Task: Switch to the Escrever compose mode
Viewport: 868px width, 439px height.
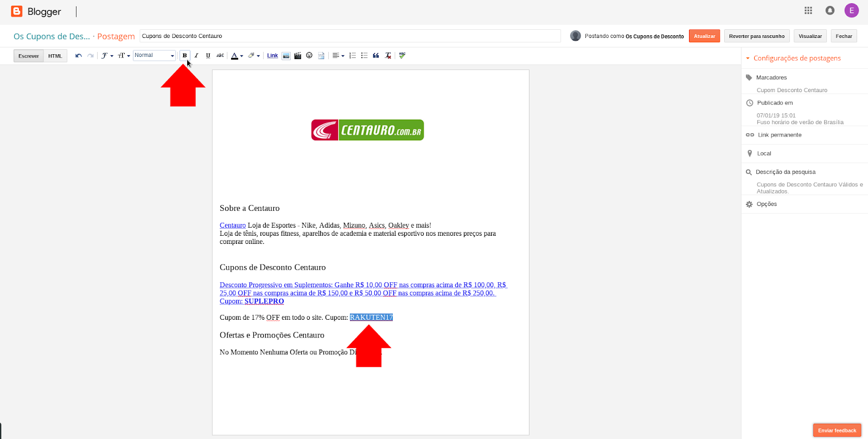Action: [29, 56]
